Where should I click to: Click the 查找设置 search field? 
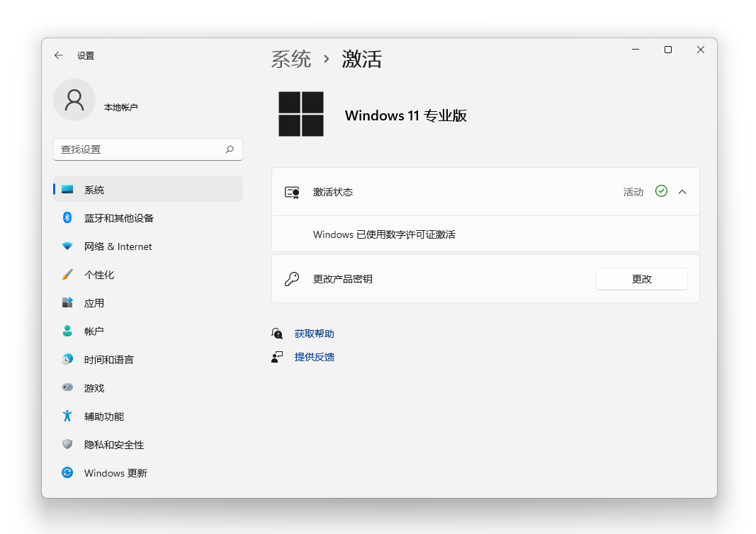click(x=148, y=149)
